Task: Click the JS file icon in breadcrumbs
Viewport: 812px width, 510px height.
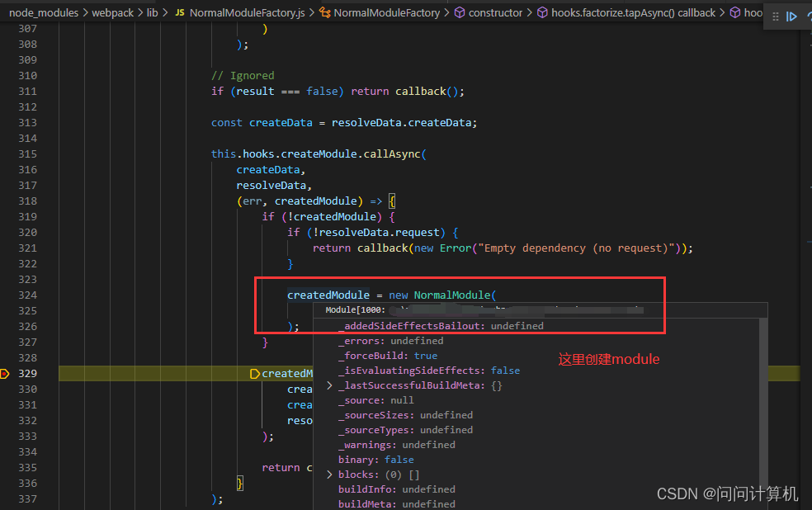Action: coord(180,12)
